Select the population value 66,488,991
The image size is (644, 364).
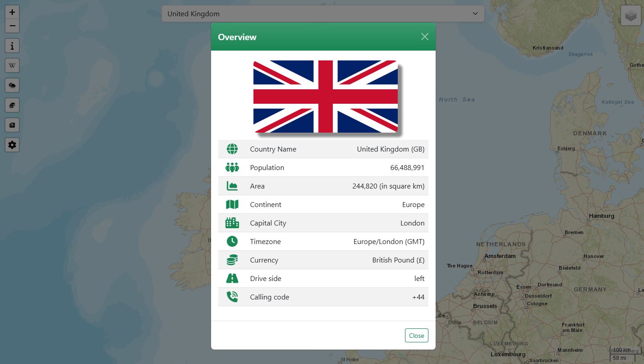point(407,167)
